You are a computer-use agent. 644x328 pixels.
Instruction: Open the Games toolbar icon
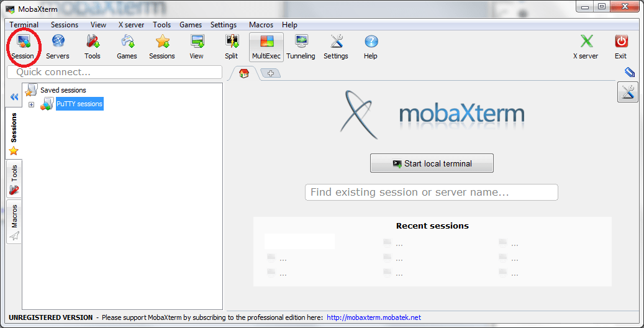tap(127, 47)
